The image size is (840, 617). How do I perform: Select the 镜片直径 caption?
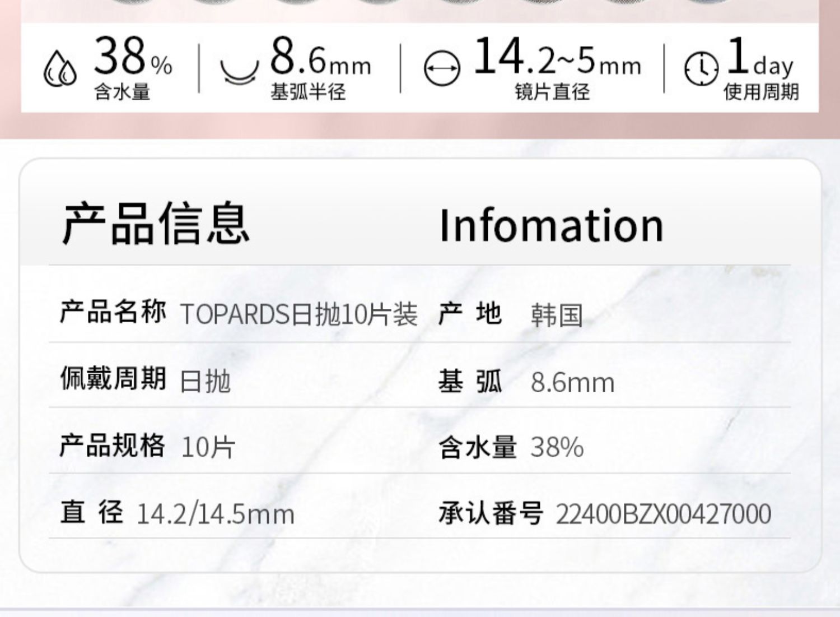click(552, 92)
